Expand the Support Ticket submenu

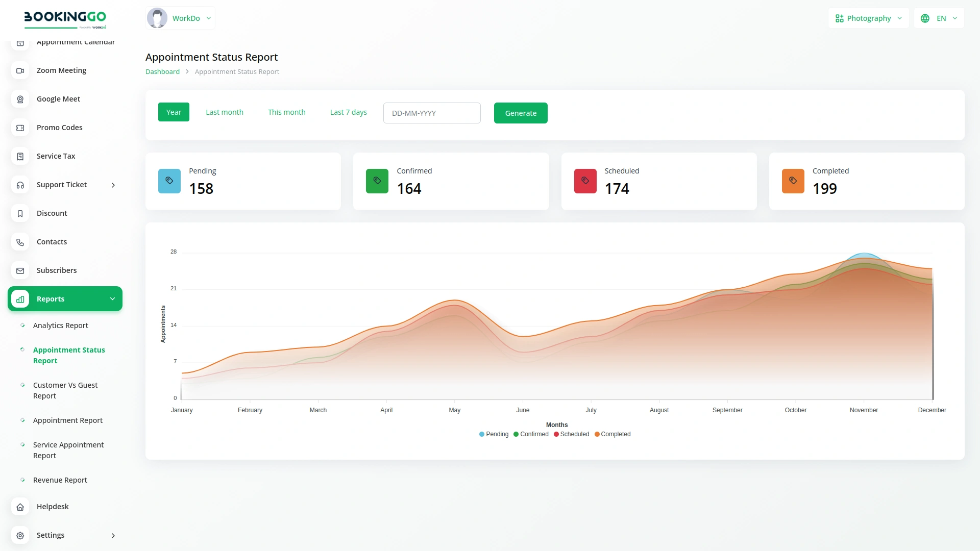[113, 185]
